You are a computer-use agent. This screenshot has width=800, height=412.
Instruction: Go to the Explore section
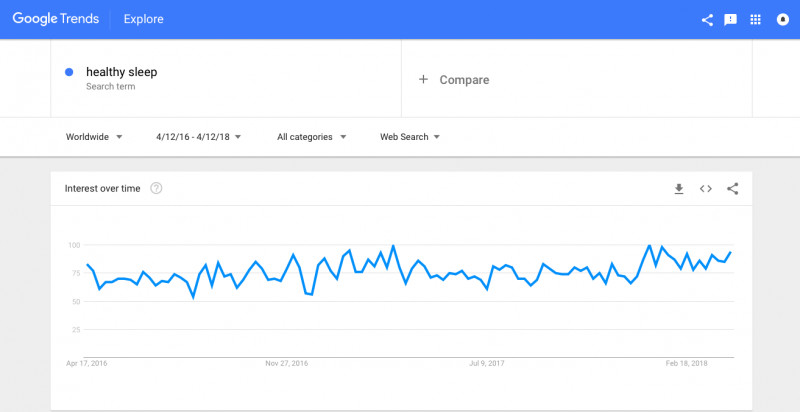(x=144, y=19)
